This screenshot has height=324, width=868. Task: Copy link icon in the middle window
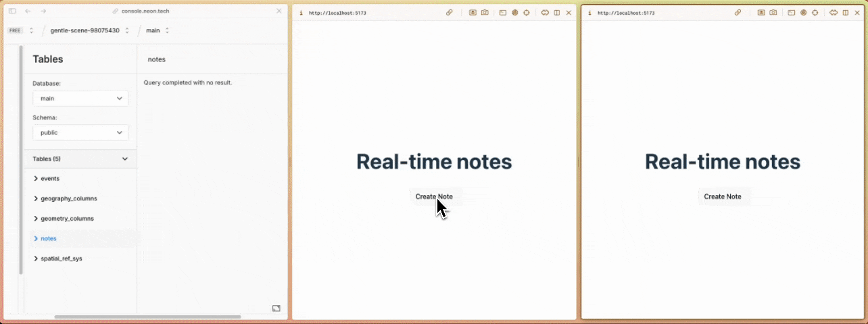click(x=450, y=13)
